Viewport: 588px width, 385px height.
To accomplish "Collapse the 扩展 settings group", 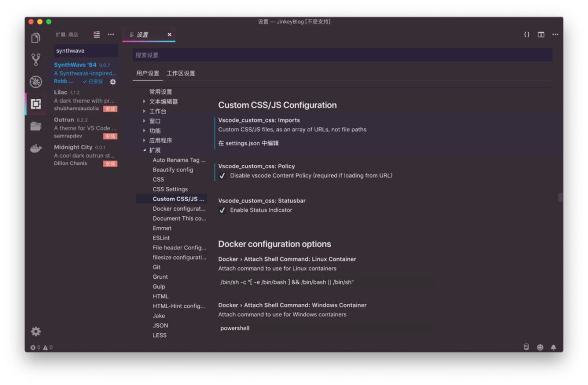I will [x=144, y=150].
